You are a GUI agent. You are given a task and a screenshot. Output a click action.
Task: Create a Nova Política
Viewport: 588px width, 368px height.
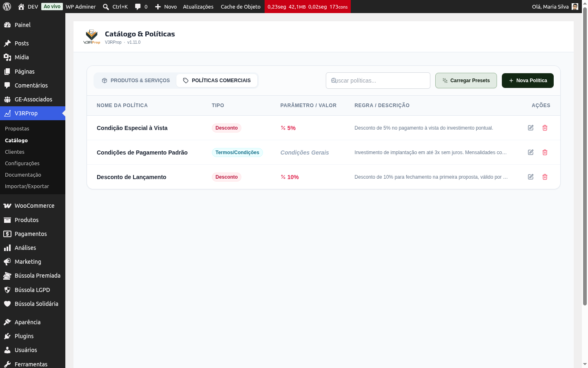coord(528,81)
